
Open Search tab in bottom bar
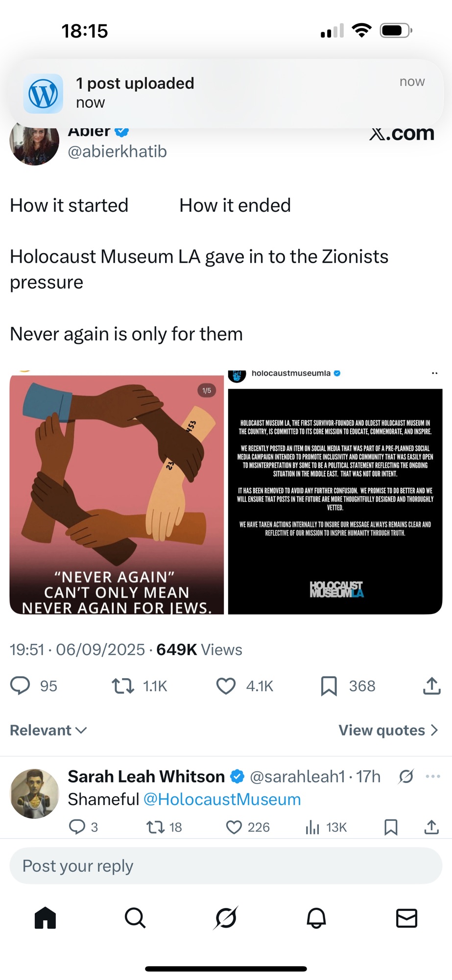tap(135, 917)
